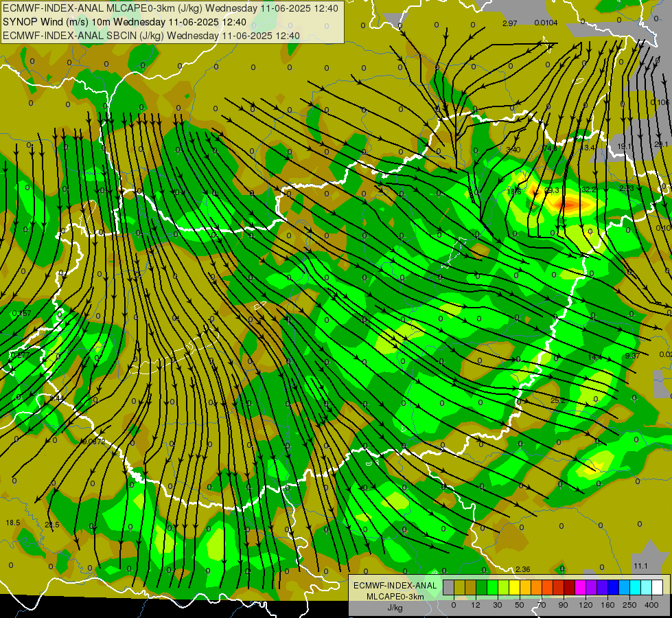Click the map value 18.6
This screenshot has height=618, width=672.
(x=514, y=192)
